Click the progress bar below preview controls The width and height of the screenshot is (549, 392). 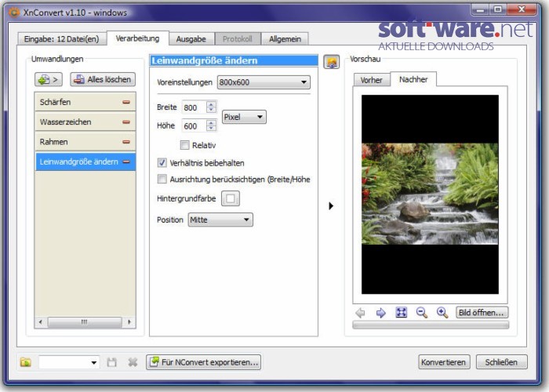(431, 325)
